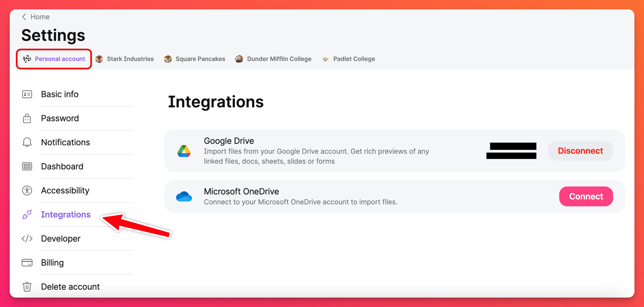Screen dimensions: 644x307
Task: Click the Delete account trash icon
Action: (27, 287)
